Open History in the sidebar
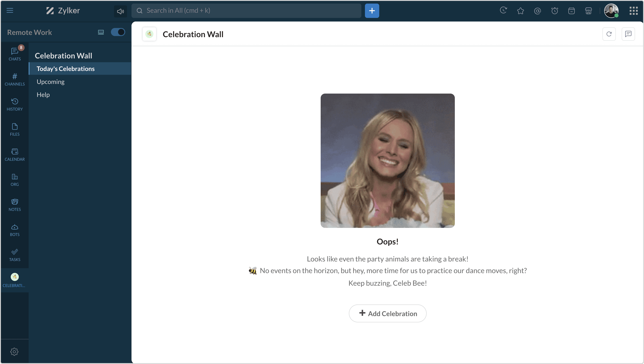Screen dimensions: 644x364 (15, 105)
